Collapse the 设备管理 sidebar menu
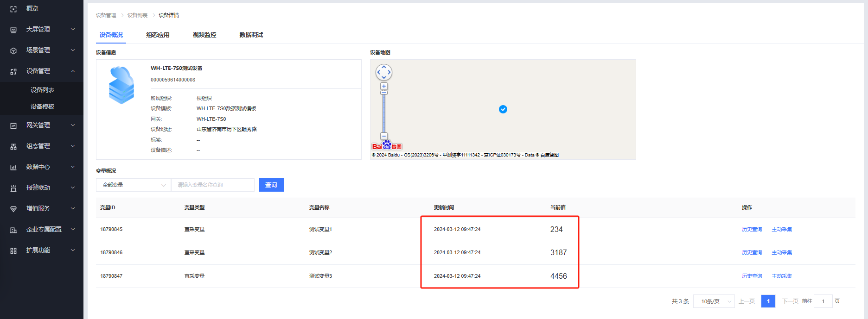868x319 pixels. click(73, 71)
